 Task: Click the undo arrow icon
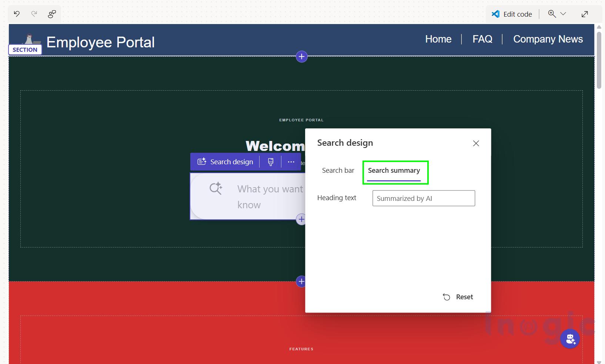[x=17, y=14]
